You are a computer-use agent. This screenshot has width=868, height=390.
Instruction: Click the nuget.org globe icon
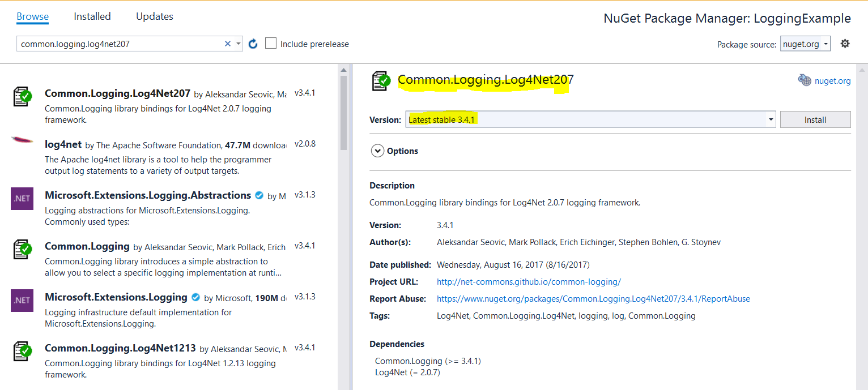point(805,80)
